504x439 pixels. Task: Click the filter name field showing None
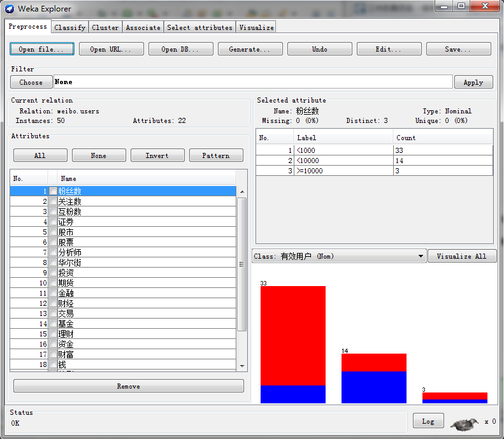[253, 82]
